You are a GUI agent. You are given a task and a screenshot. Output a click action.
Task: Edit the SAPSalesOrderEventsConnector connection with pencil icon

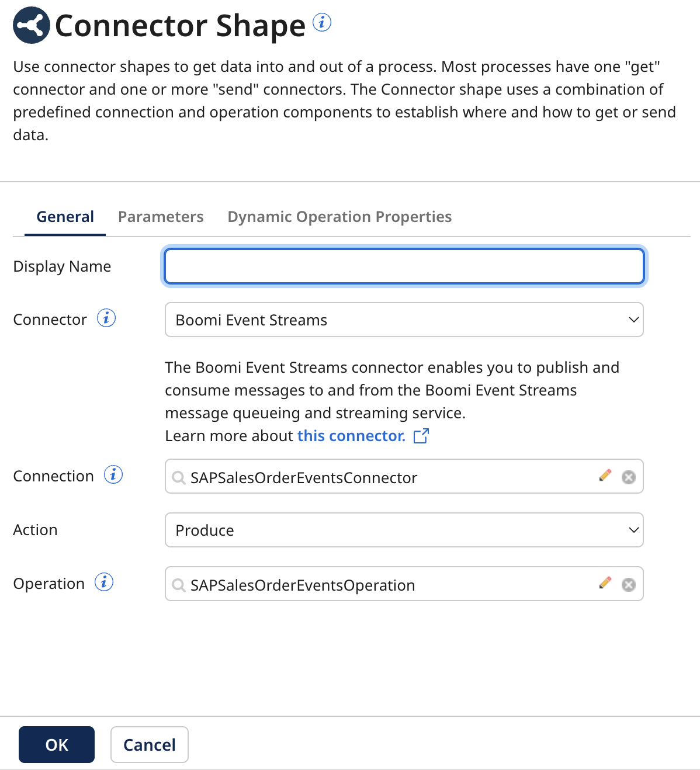605,476
